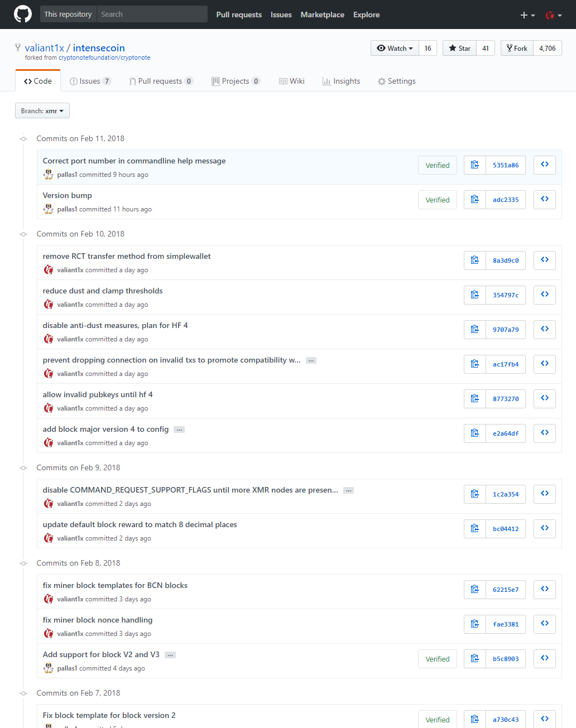Open the Watch dropdown menu
The width and height of the screenshot is (576, 728).
[x=395, y=48]
